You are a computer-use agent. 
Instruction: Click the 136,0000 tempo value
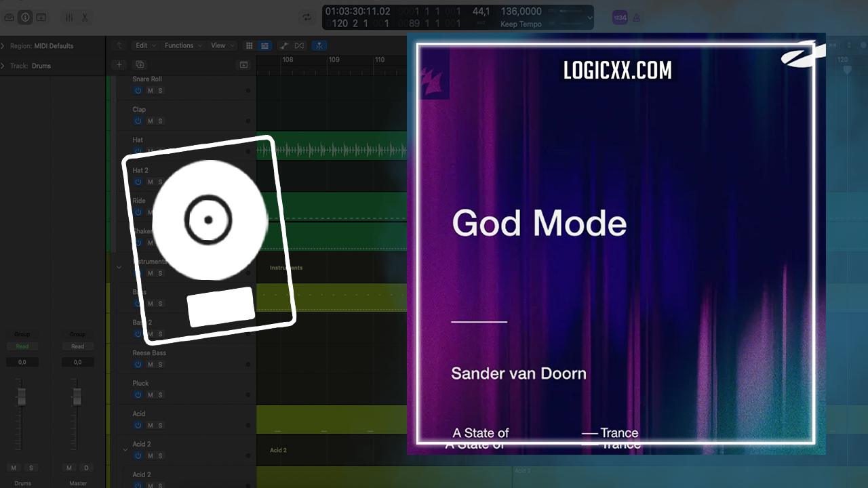click(521, 12)
